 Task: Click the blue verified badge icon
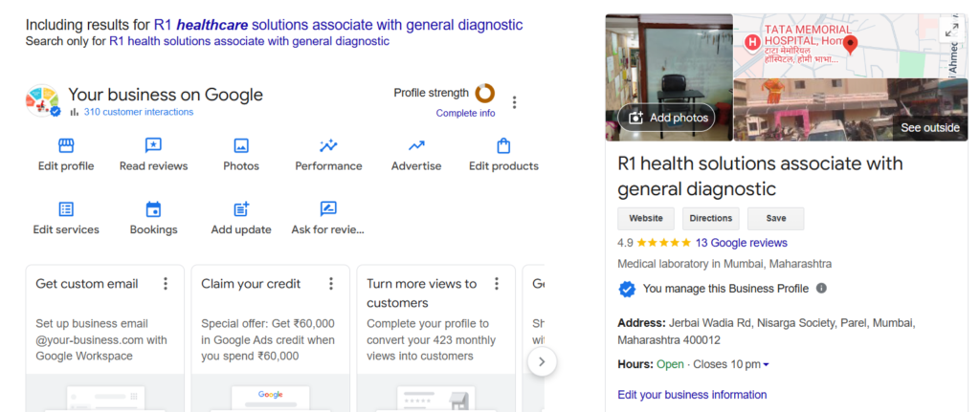pos(627,289)
